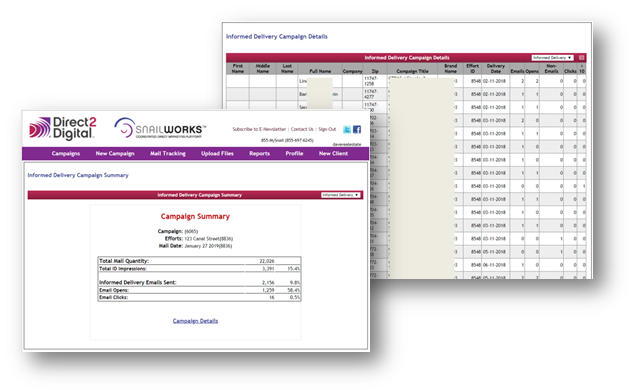Click the Direct2Digital logo

[x=63, y=128]
